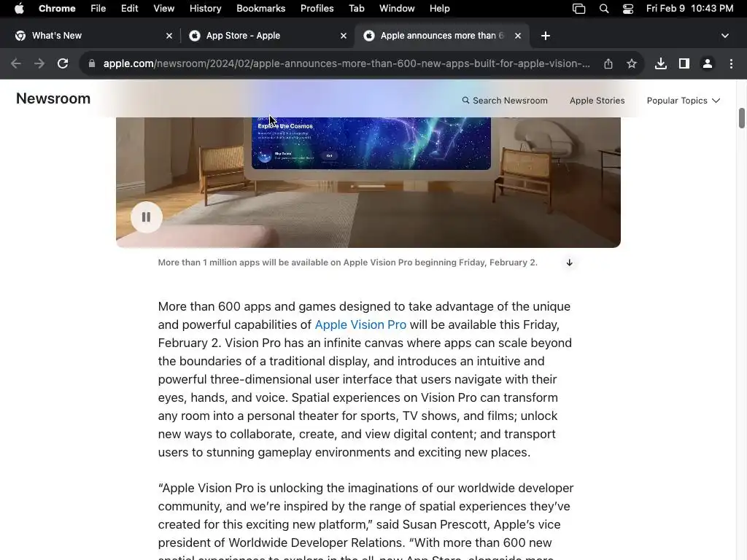This screenshot has width=747, height=560.
Task: Open the Edit menu
Action: tap(129, 9)
